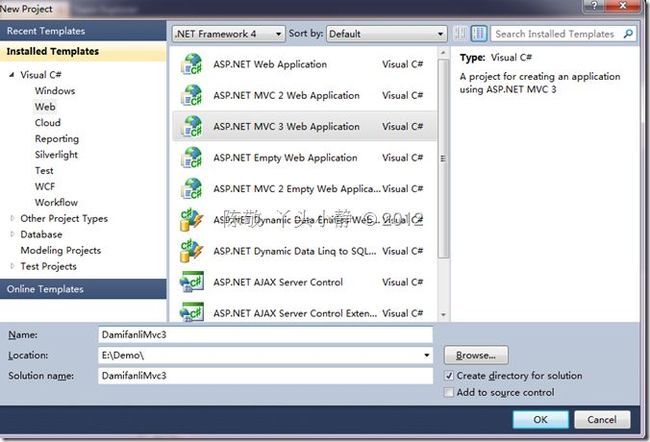This screenshot has height=442, width=650.
Task: Select Modeling Projects in the tree
Action: click(61, 250)
